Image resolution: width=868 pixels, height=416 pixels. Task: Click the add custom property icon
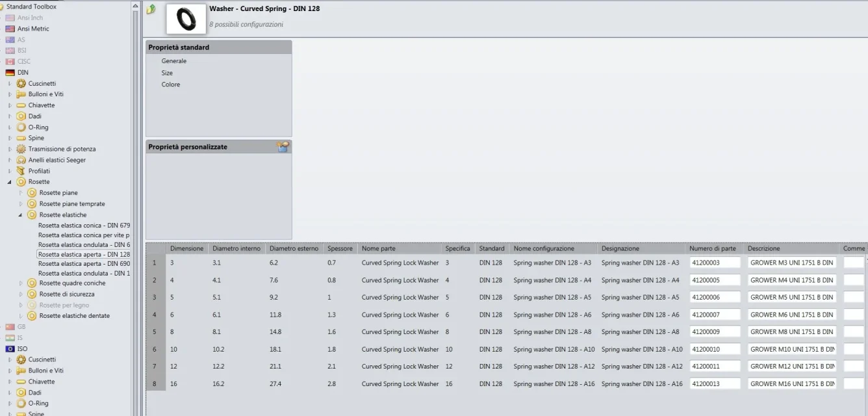283,147
